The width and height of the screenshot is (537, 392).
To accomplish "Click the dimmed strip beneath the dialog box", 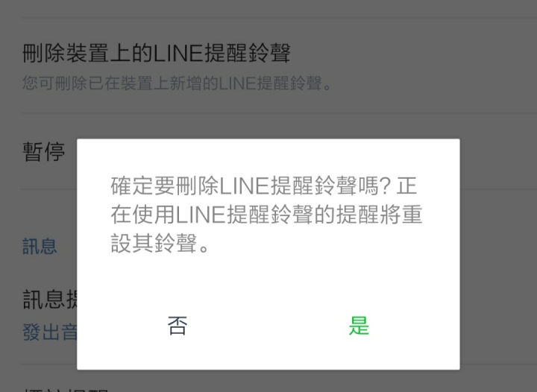I will (x=268, y=380).
